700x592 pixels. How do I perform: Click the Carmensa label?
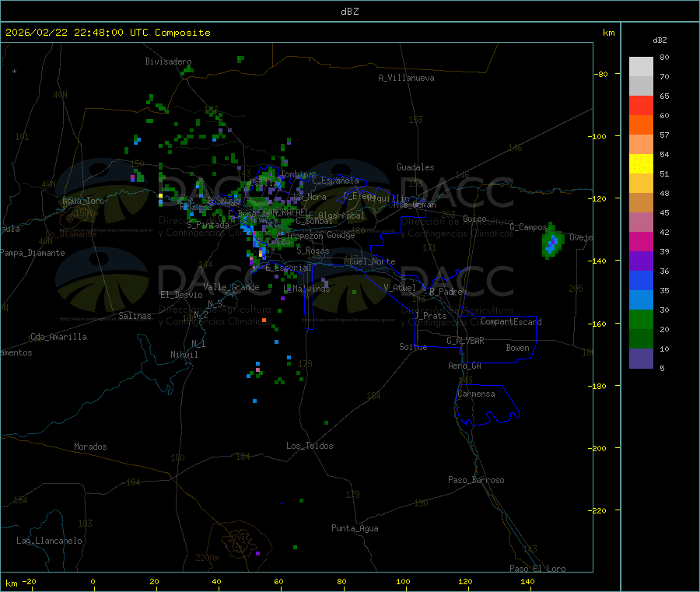476,394
